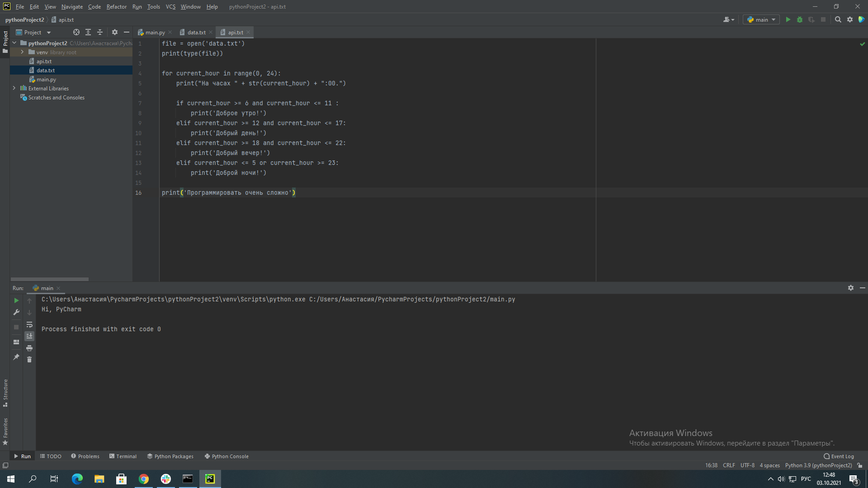Viewport: 868px width, 488px height.
Task: Open the Event Log
Action: click(839, 456)
